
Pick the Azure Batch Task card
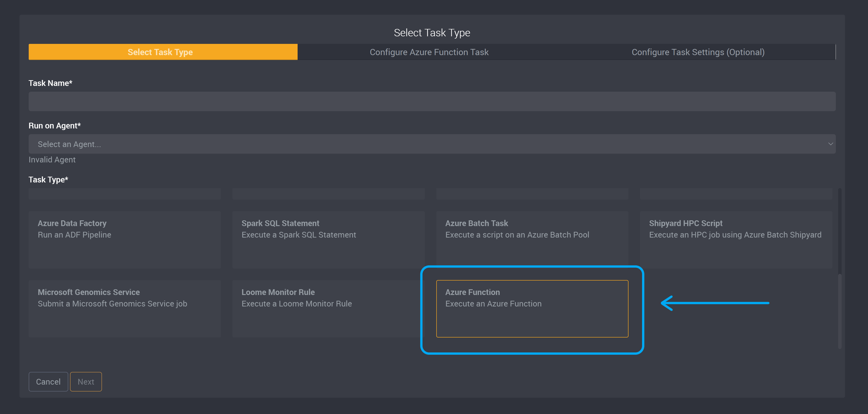(x=532, y=240)
